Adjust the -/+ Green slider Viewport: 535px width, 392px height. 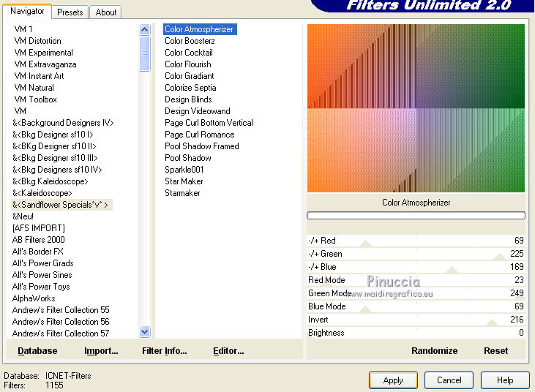416,254
